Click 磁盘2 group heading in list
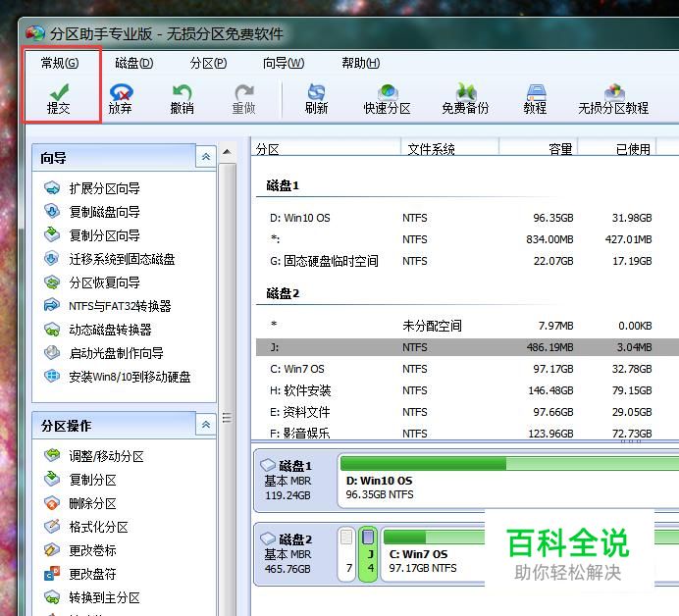679x616 pixels. pos(283,293)
